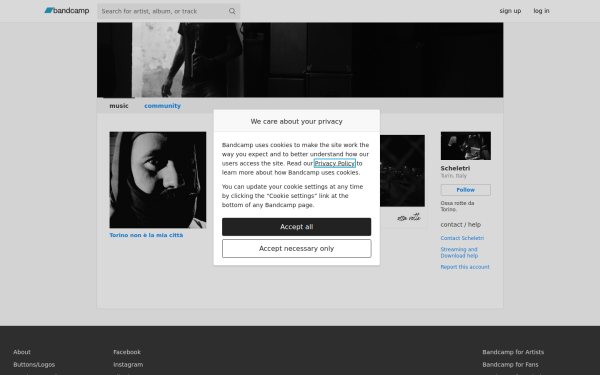This screenshot has height=375, width=600.
Task: Open the sign up link
Action: tap(510, 11)
